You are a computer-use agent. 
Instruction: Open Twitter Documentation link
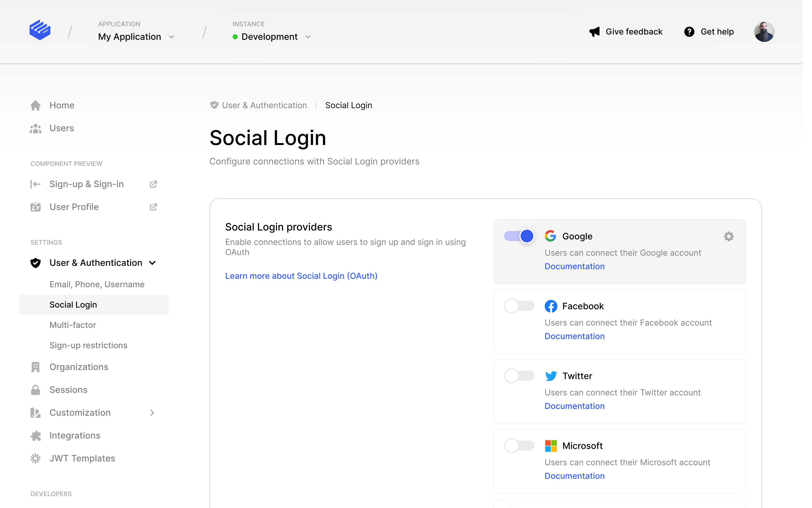pyautogui.click(x=575, y=406)
